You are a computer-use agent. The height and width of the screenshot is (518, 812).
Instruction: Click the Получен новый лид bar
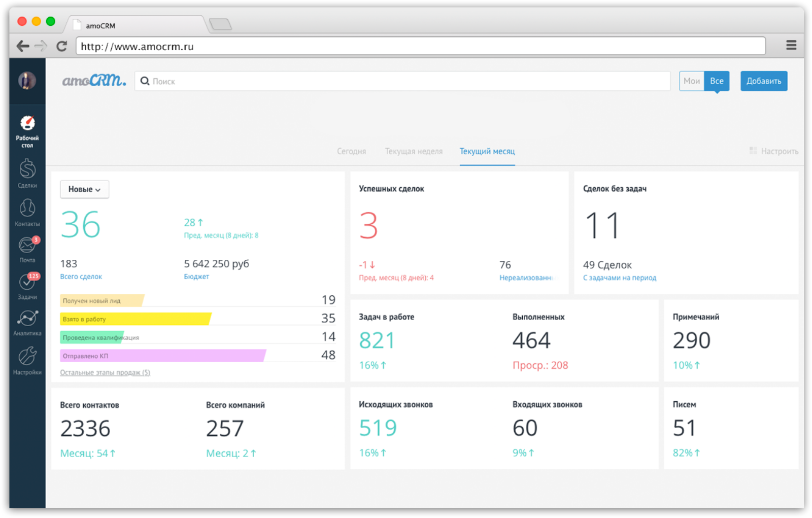[102, 301]
